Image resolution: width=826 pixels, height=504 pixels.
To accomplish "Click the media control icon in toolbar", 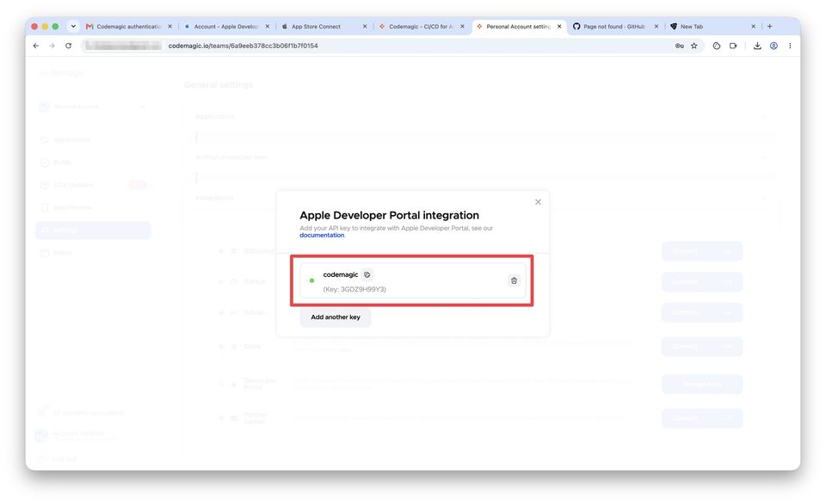I will point(733,46).
